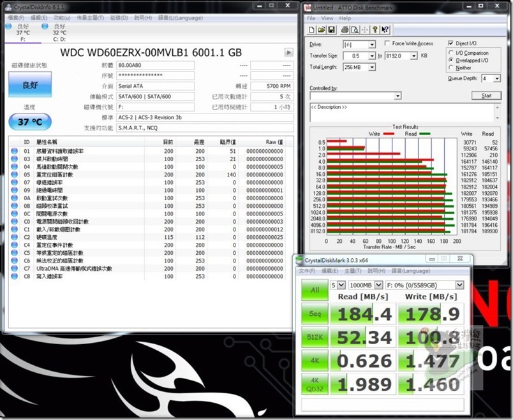
Task: Open Help menu in ATTO Disk Benchmark
Action: pos(345,18)
